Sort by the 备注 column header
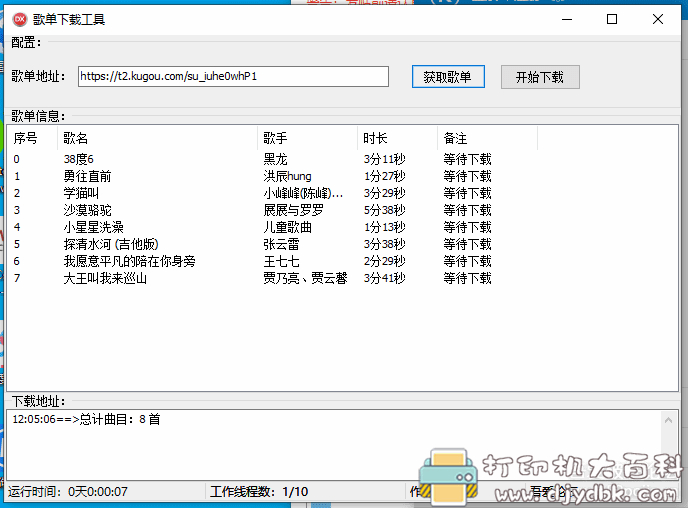Image resolution: width=688 pixels, height=508 pixels. (487, 138)
